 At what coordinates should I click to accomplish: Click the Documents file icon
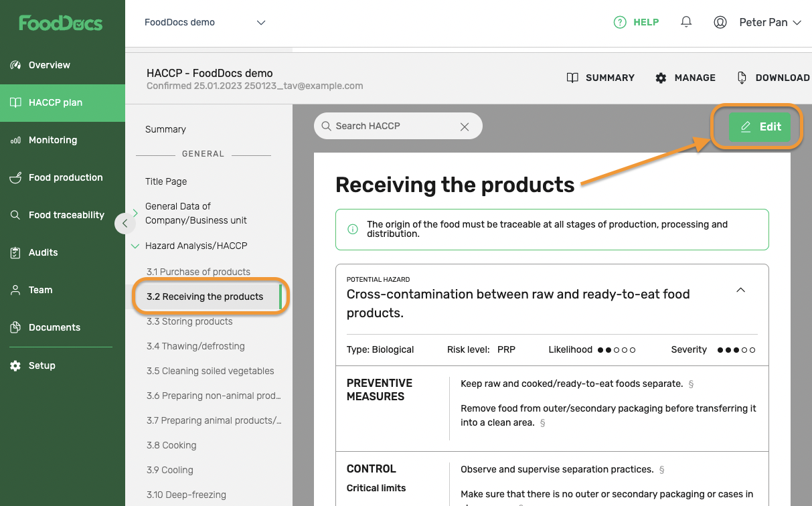15,327
